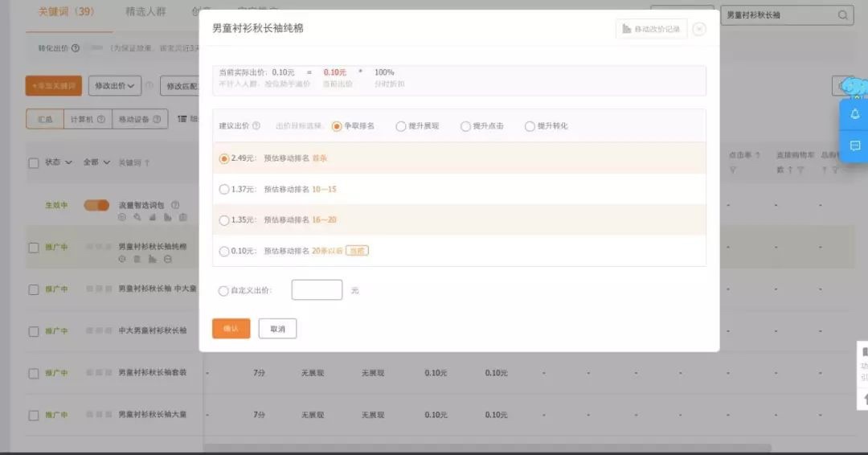868x455 pixels.
Task: Select the 移动设备 device tab
Action: [140, 119]
